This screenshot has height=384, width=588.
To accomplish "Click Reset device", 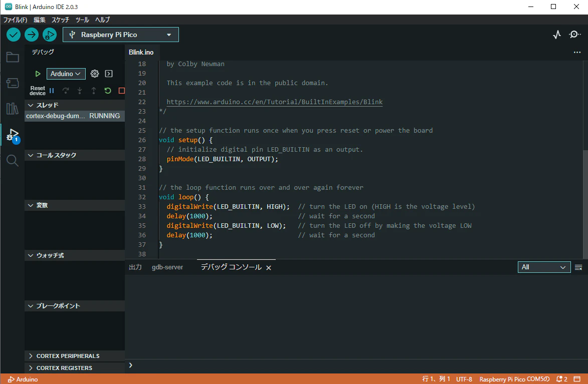I will click(x=38, y=91).
